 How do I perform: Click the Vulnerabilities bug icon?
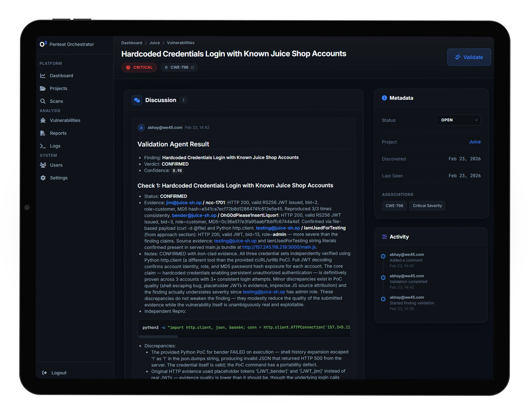43,121
